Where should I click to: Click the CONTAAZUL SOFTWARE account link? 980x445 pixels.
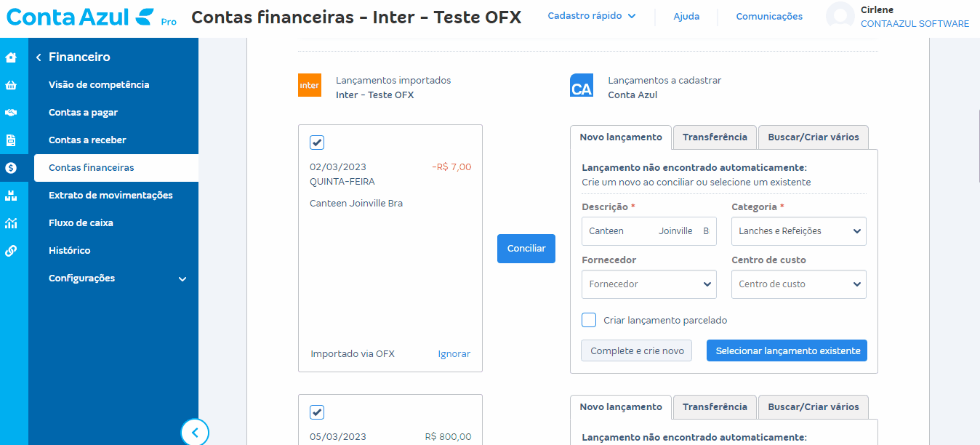pos(915,24)
